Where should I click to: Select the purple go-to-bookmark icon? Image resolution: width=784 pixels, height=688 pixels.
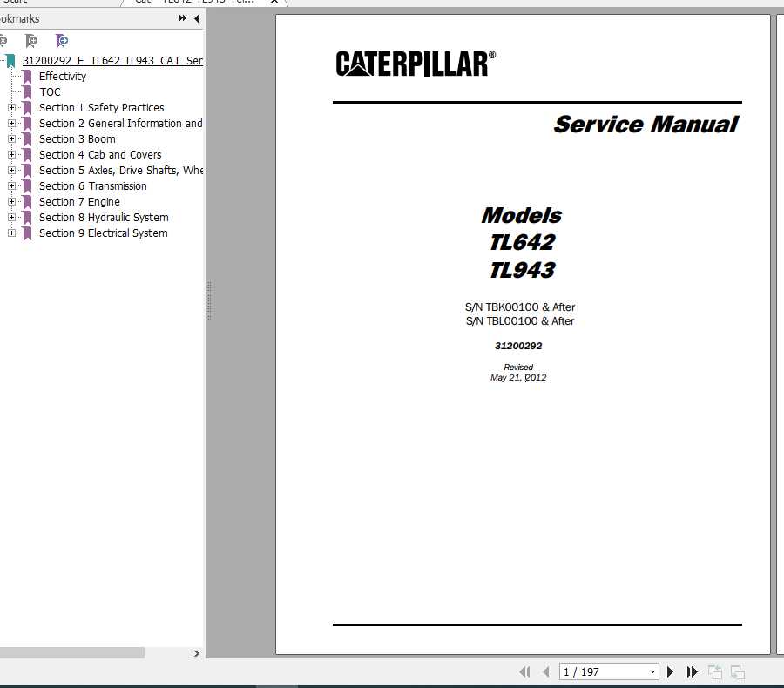[x=61, y=41]
